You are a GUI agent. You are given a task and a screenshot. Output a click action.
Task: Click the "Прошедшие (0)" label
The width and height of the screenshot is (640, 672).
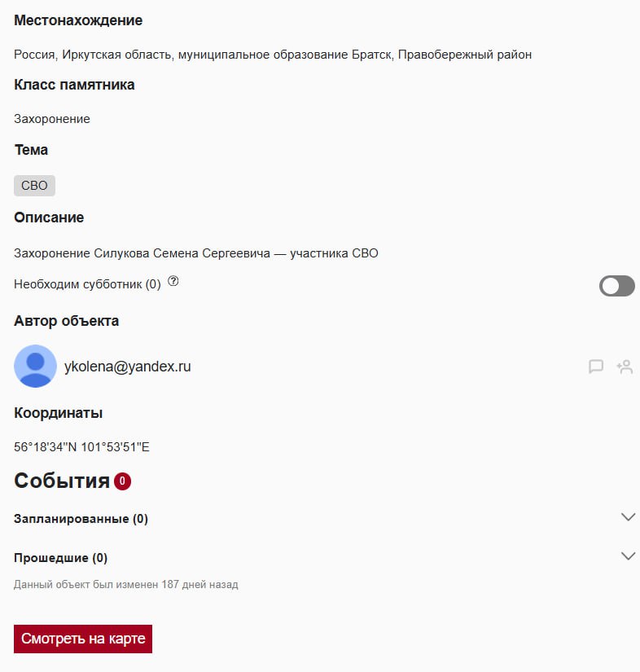pyautogui.click(x=60, y=558)
